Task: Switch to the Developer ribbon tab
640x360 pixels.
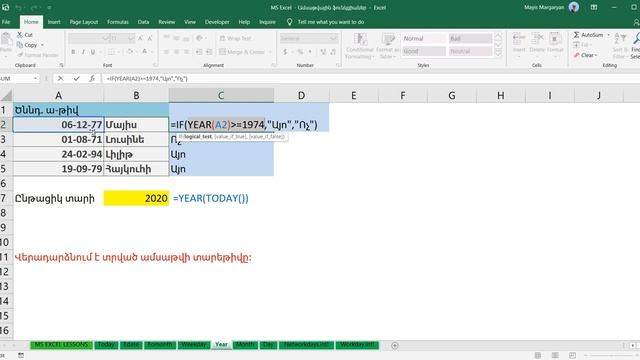Action: point(217,22)
